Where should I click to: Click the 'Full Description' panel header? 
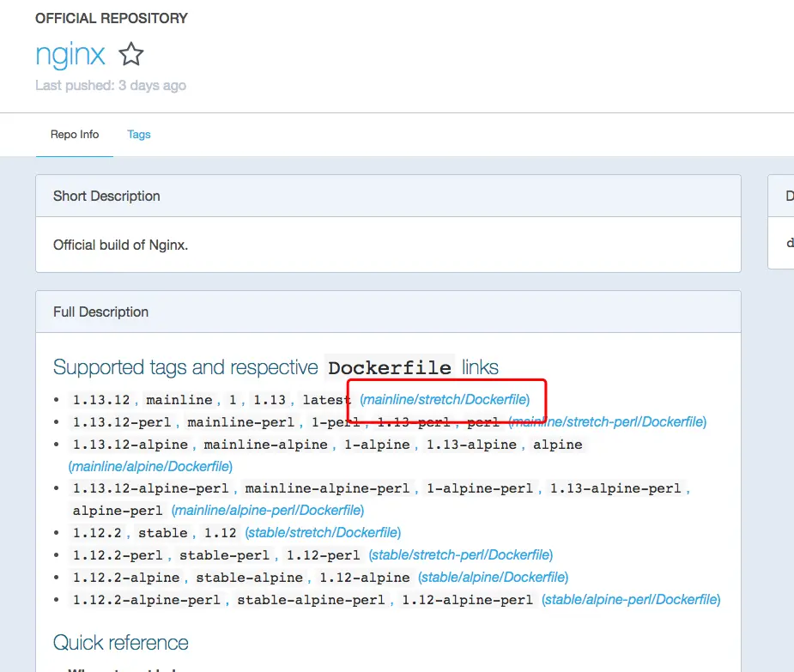[388, 312]
